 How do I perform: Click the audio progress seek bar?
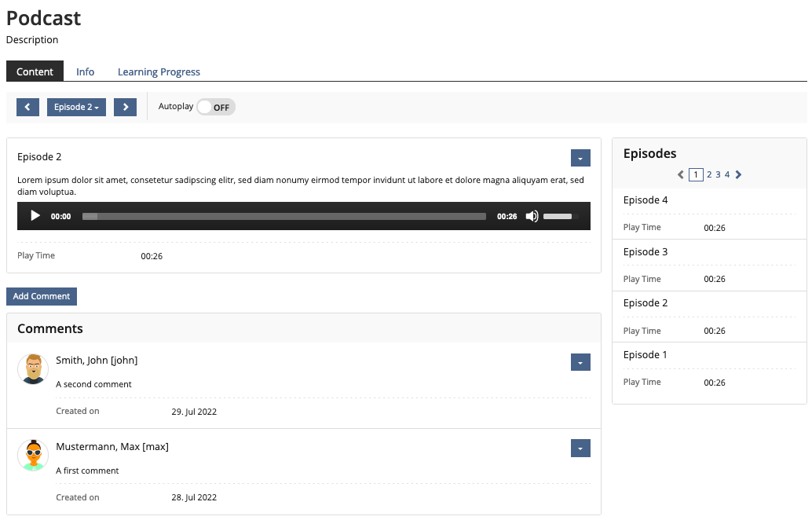click(283, 216)
